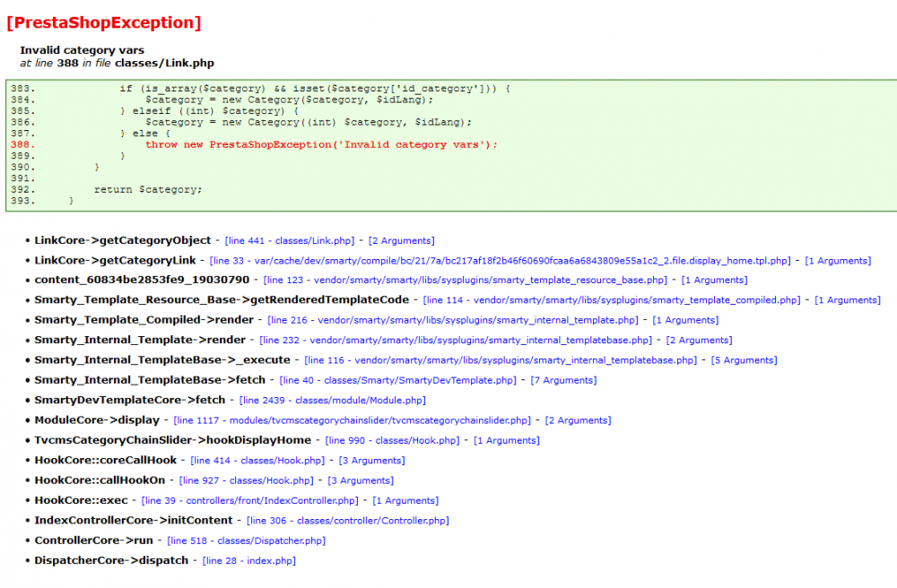The width and height of the screenshot is (897, 588).
Task: Click the IndexControllerCore->initContent trace entry
Action: (134, 521)
